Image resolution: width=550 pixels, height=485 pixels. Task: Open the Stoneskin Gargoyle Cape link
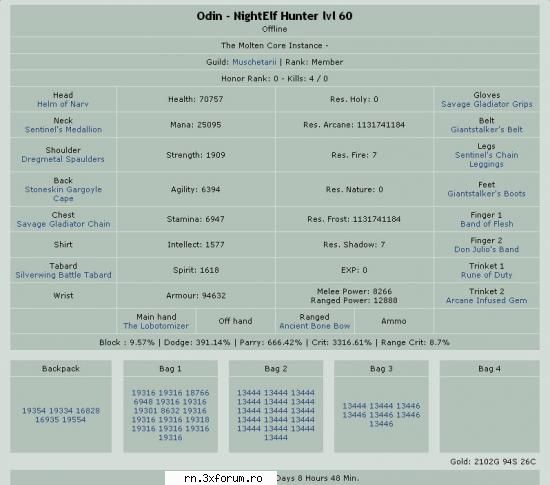63,194
